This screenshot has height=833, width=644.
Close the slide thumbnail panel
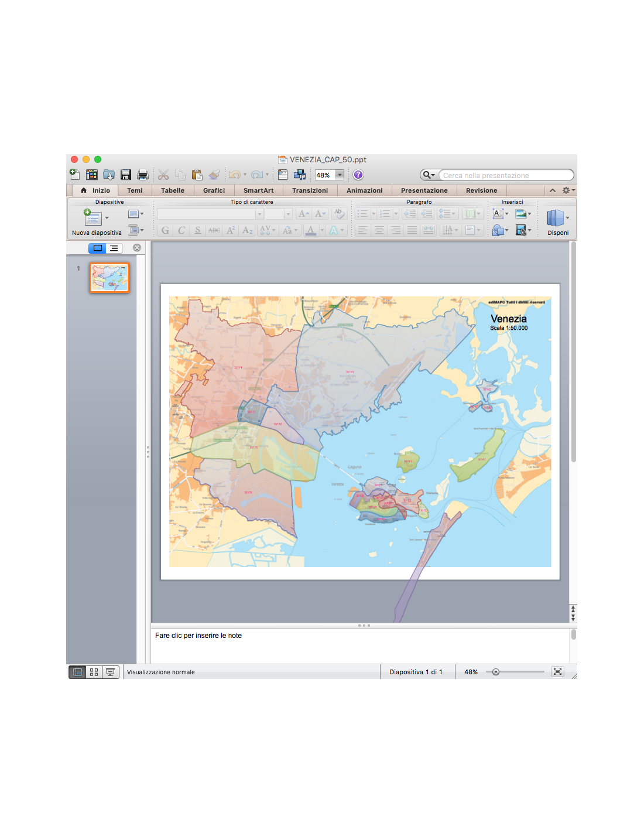tap(137, 248)
